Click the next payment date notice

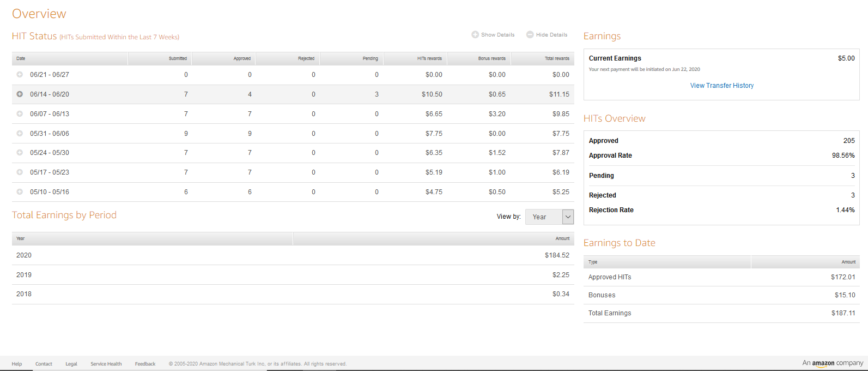click(x=644, y=69)
